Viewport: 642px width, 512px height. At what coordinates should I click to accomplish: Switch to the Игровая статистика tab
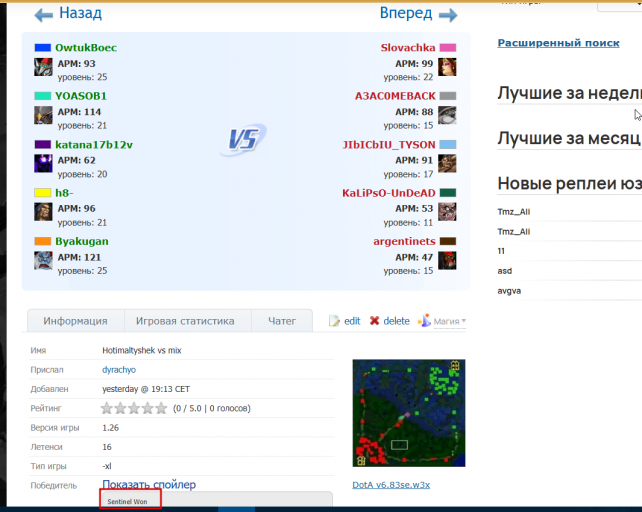point(185,321)
